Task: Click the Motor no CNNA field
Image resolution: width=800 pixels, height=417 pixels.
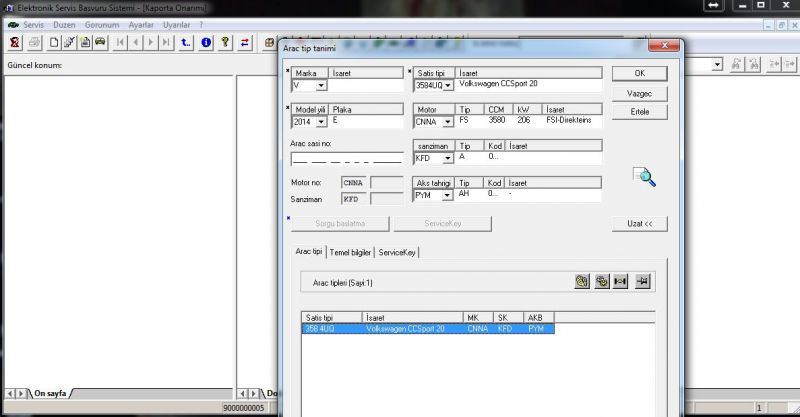Action: coord(353,183)
